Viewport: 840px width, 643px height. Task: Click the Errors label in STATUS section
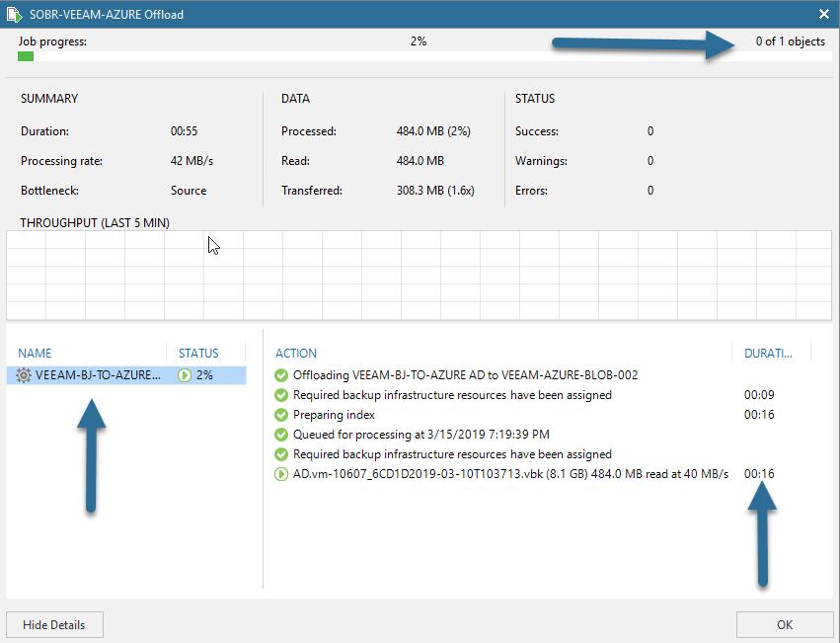point(531,191)
